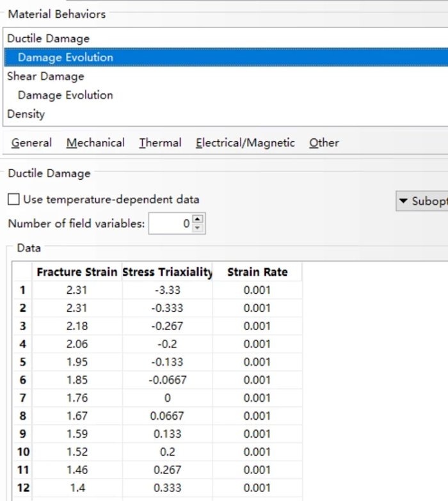The width and height of the screenshot is (448, 501).
Task: Click Strain Rate column header
Action: 257,272
